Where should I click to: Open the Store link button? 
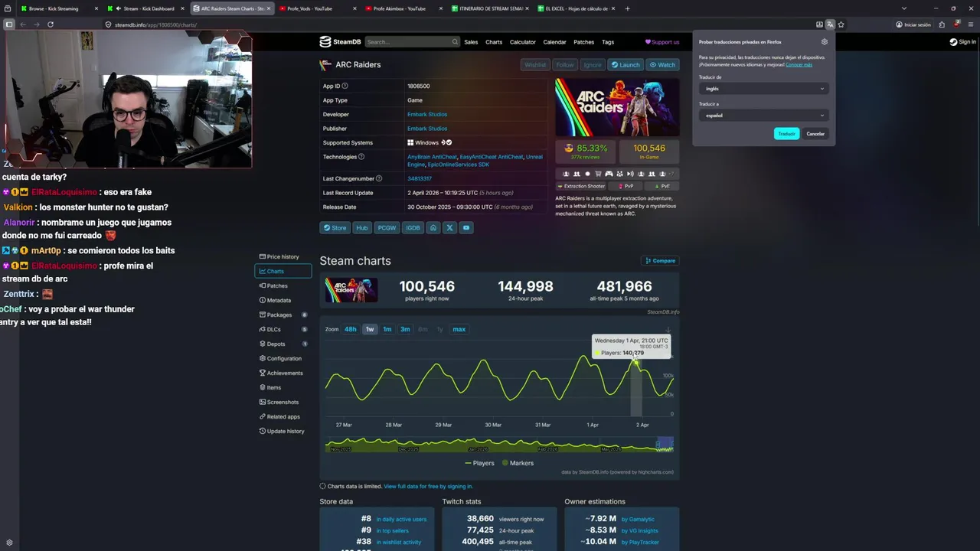335,227
